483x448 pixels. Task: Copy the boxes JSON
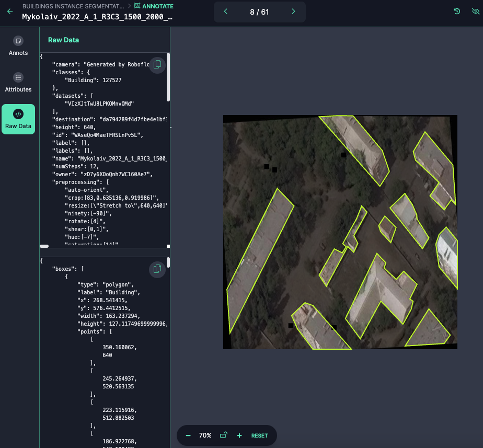[x=157, y=269]
